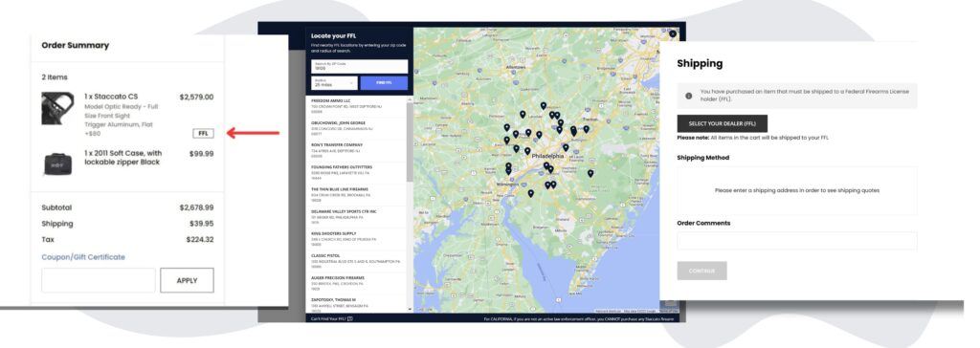
Task: Click the info icon in FFL notice
Action: click(688, 96)
